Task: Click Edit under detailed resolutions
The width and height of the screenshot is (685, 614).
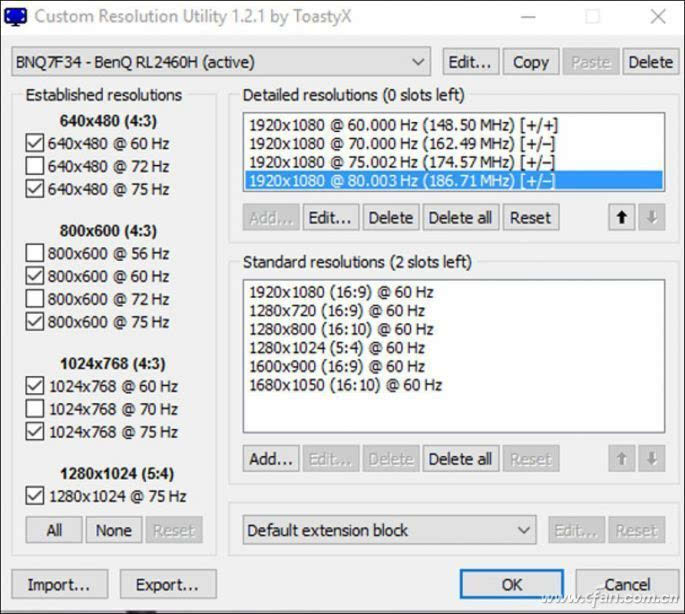Action: (331, 217)
